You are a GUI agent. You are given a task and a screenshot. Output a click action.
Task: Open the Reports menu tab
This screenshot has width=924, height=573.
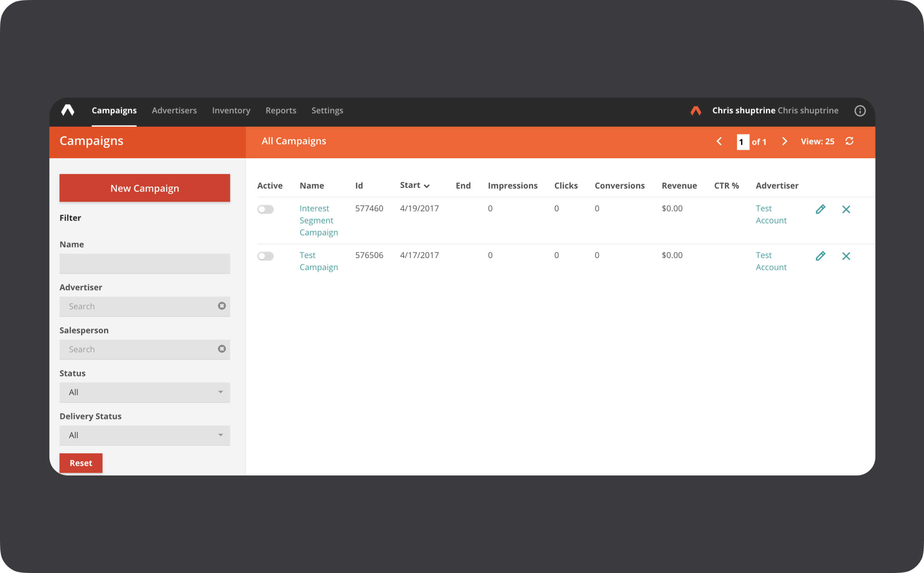pyautogui.click(x=281, y=111)
